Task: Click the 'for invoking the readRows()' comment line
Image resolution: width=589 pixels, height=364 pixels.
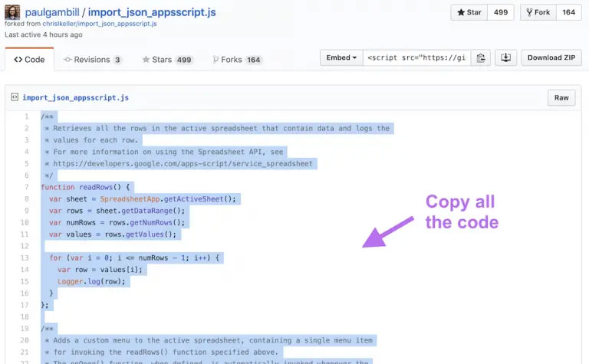Action: (x=162, y=352)
